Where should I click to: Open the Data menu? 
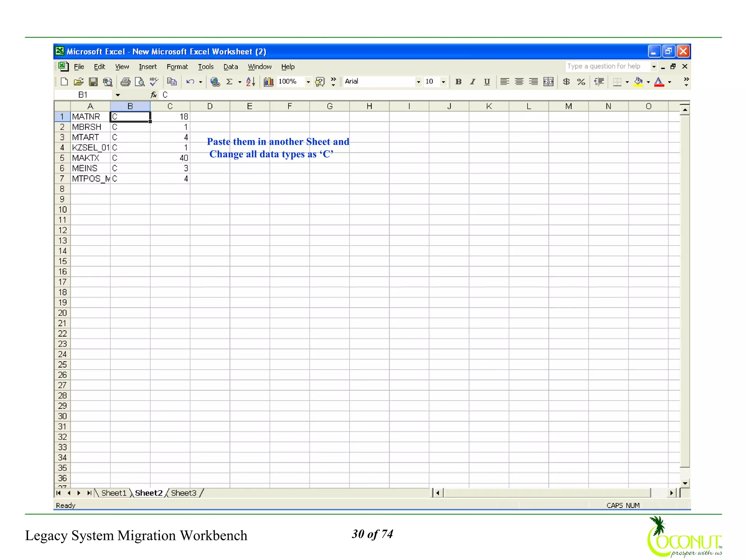[231, 67]
